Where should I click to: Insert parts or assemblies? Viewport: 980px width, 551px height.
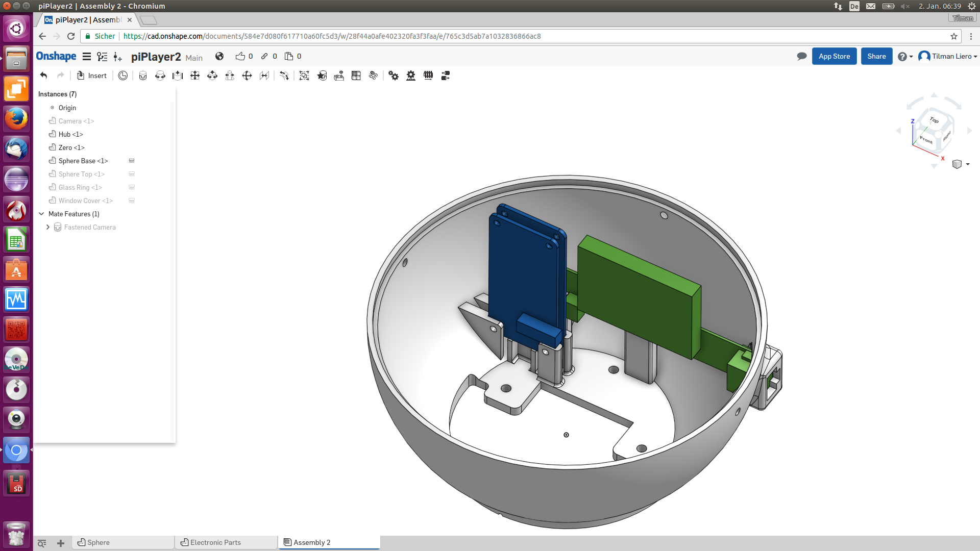92,76
